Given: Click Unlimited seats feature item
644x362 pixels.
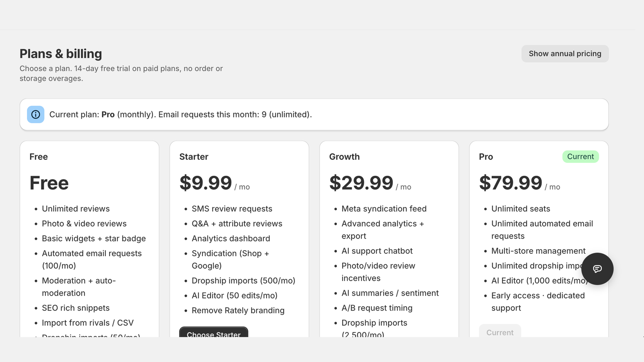Looking at the screenshot, I should 520,209.
